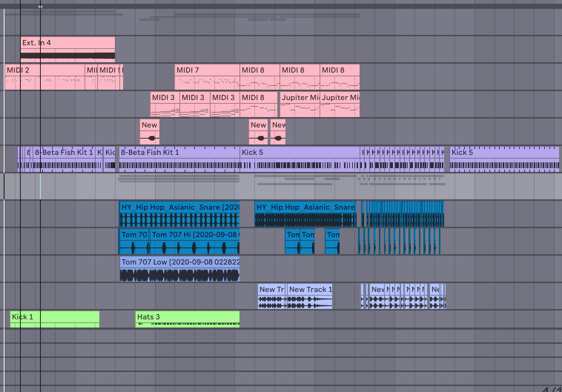Viewport: 562px width, 392px height.
Task: Select the MIDI 2 clip
Action: tap(45, 77)
